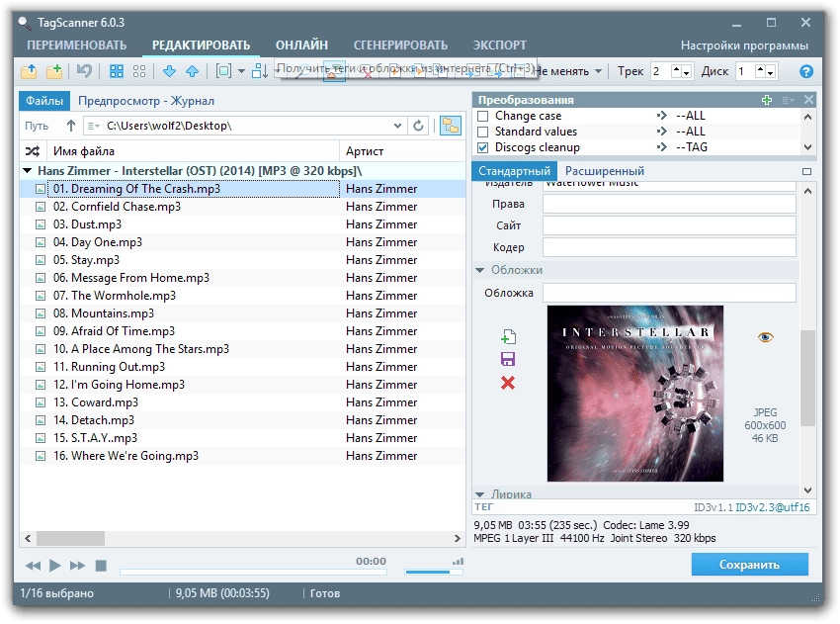
Task: Refresh the folder contents
Action: 418,126
